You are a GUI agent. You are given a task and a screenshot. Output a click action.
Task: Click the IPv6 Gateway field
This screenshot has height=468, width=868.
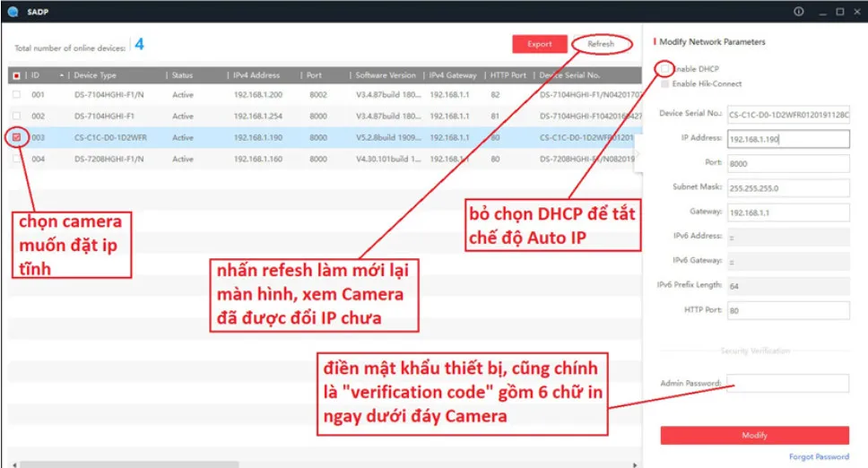pos(788,261)
